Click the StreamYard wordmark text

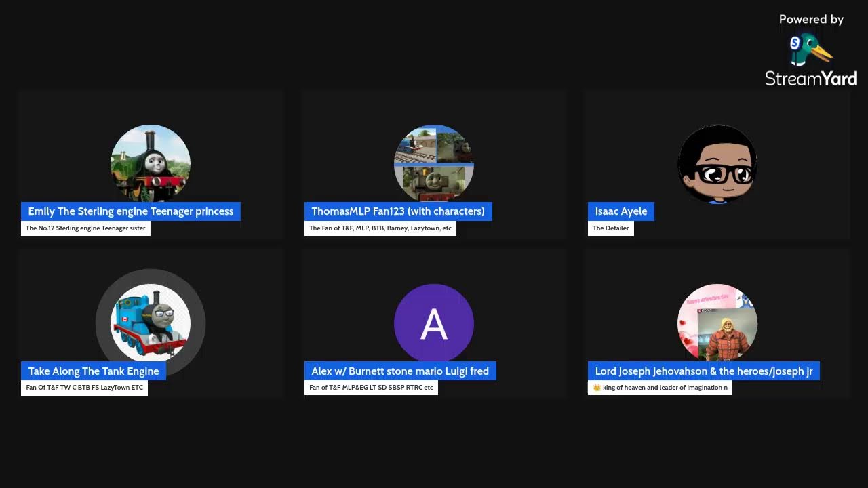(811, 79)
